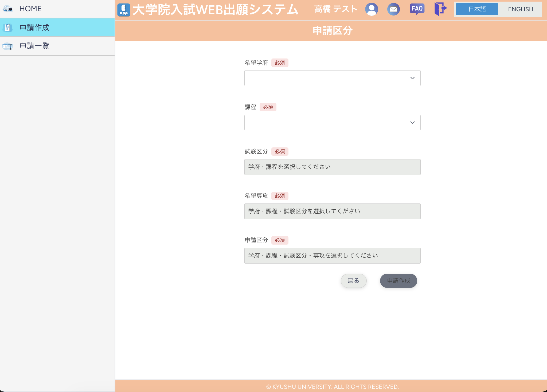The width and height of the screenshot is (547, 392).
Task: Open the user profile icon in the header
Action: (x=372, y=9)
